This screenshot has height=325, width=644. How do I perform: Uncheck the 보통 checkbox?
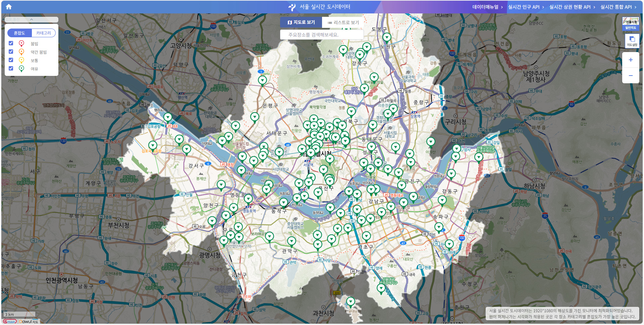point(11,60)
